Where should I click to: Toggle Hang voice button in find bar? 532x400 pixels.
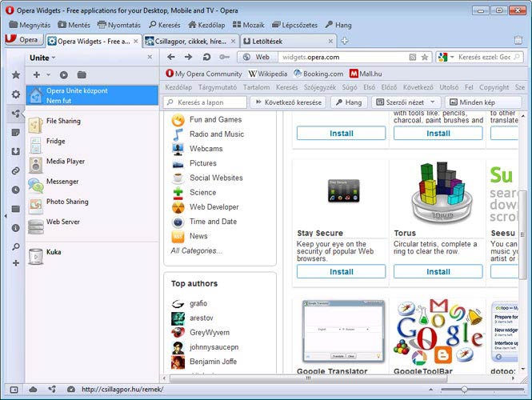click(x=349, y=102)
